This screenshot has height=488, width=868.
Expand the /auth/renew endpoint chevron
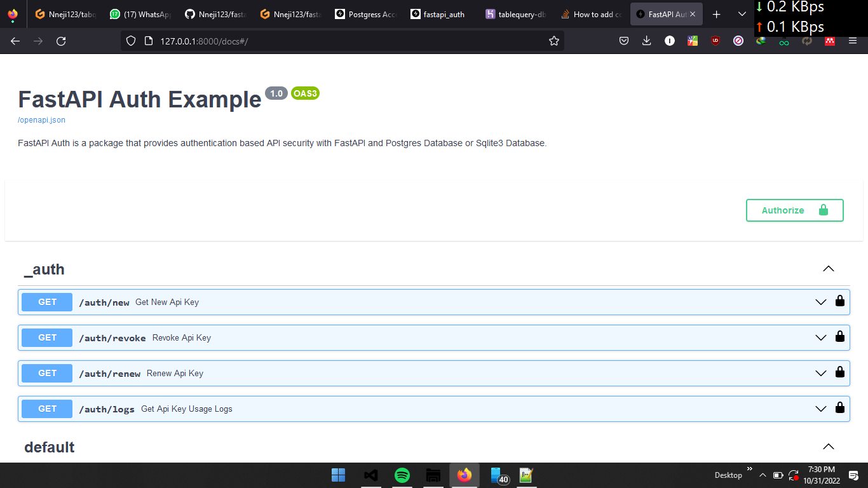click(821, 373)
